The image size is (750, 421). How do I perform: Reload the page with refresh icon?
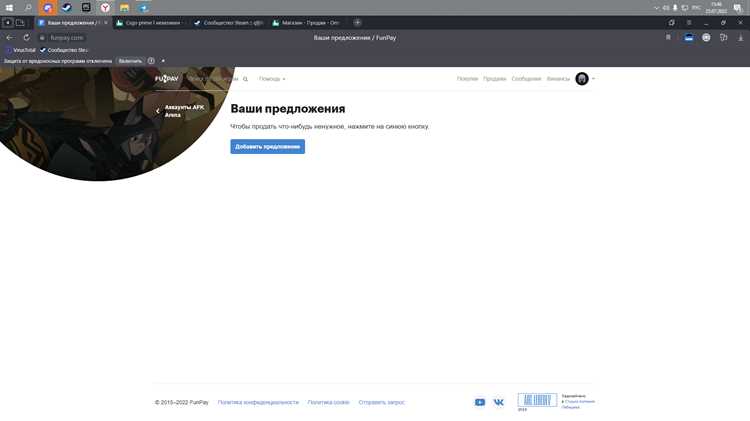[26, 37]
